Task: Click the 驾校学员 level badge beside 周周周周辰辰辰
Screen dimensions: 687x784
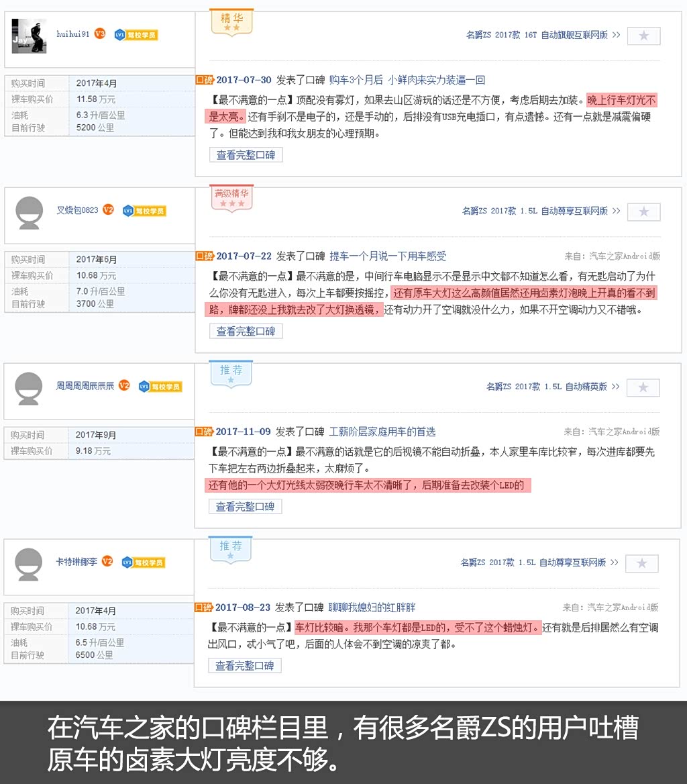Action: point(160,387)
